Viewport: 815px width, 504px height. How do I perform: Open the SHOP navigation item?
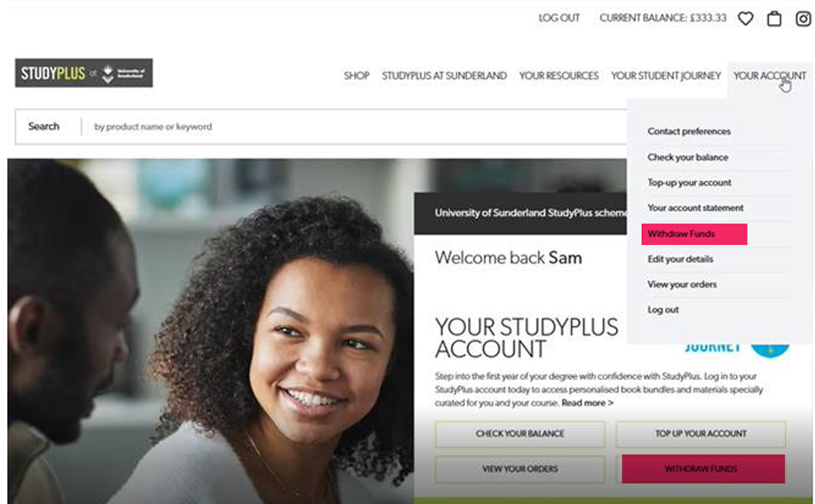tap(356, 75)
